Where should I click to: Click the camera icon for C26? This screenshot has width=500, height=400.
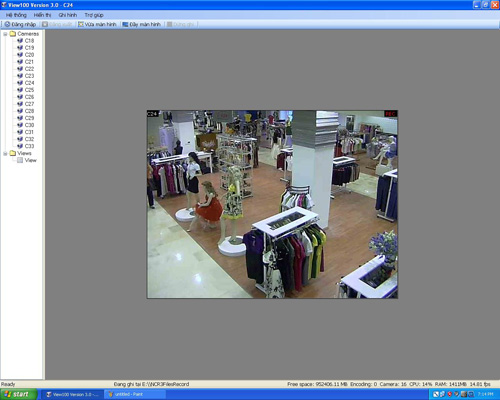[20, 97]
